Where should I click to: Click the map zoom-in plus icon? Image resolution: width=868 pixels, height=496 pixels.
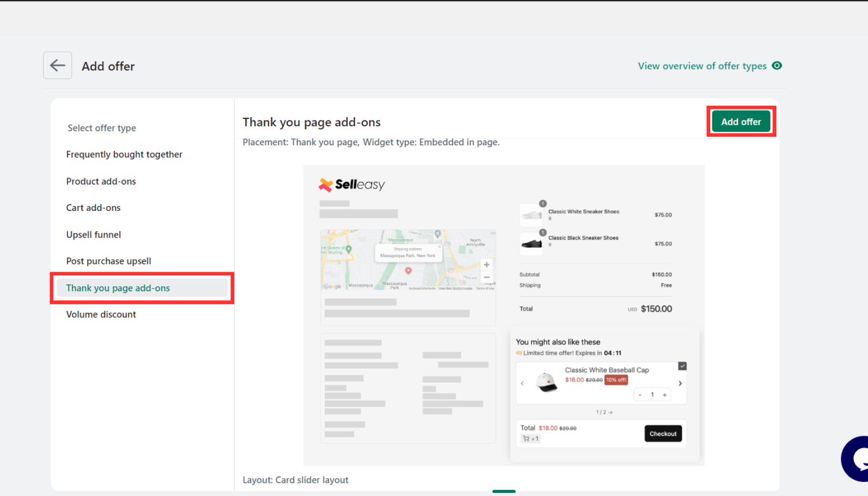coord(486,265)
